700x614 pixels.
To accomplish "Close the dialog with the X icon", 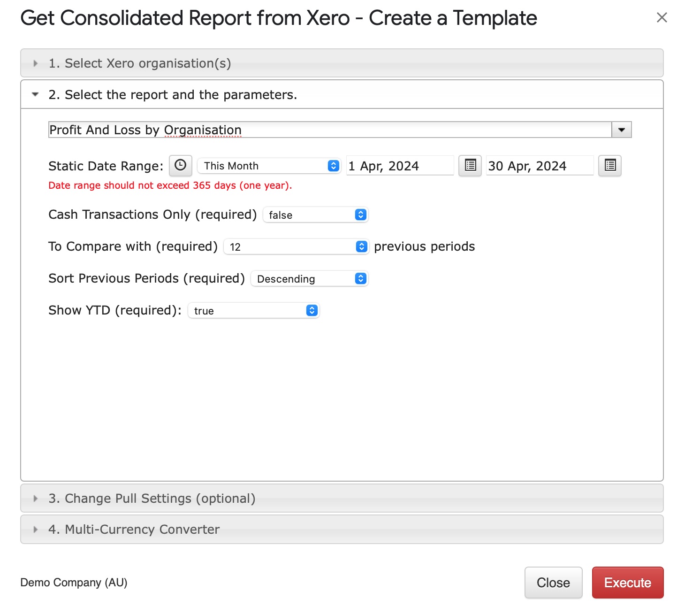I will pyautogui.click(x=662, y=18).
